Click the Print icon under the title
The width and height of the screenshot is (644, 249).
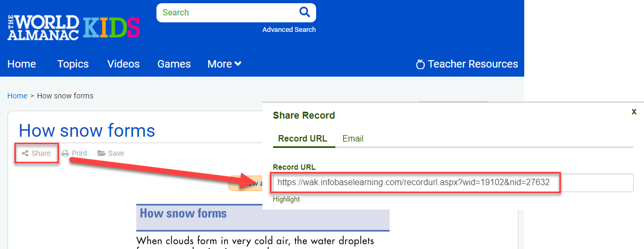pyautogui.click(x=65, y=153)
